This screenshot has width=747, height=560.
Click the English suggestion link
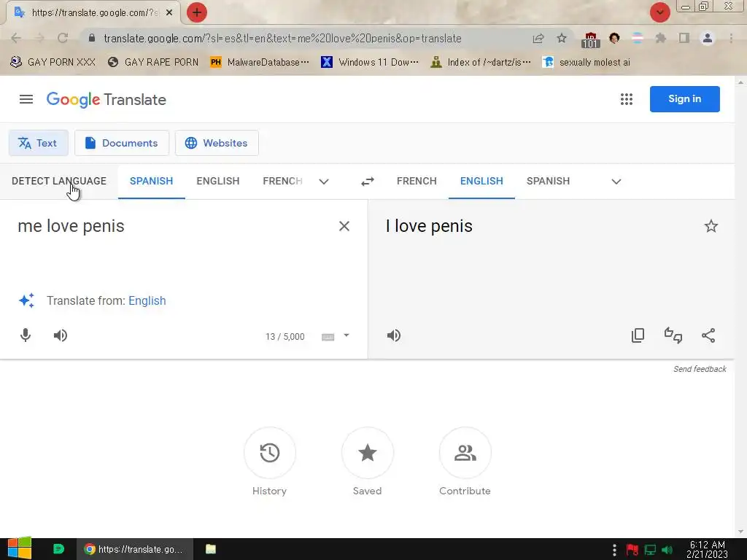coord(147,301)
